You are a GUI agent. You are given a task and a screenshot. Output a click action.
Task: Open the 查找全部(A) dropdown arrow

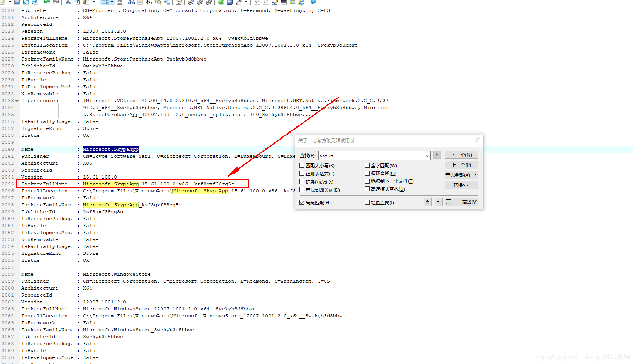click(475, 175)
